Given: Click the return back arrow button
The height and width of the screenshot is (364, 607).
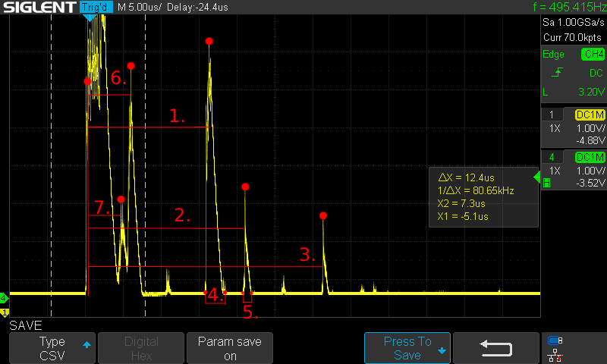Looking at the screenshot, I should (x=496, y=348).
